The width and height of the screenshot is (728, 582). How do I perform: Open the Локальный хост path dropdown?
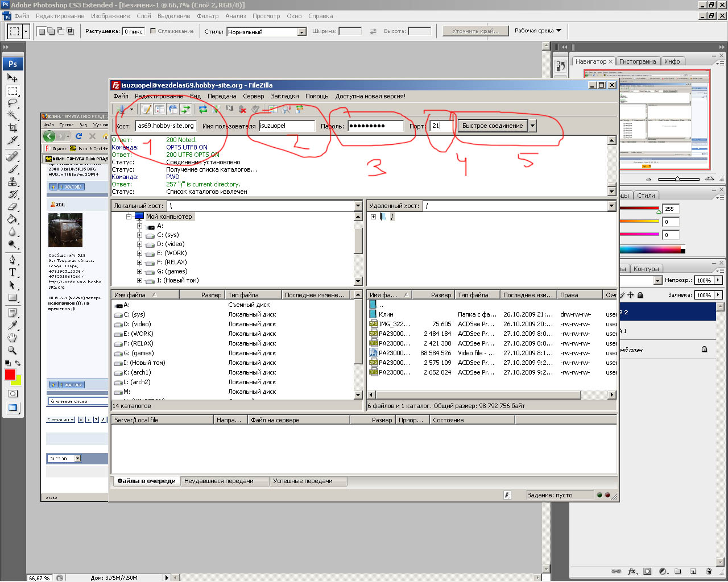pyautogui.click(x=358, y=206)
